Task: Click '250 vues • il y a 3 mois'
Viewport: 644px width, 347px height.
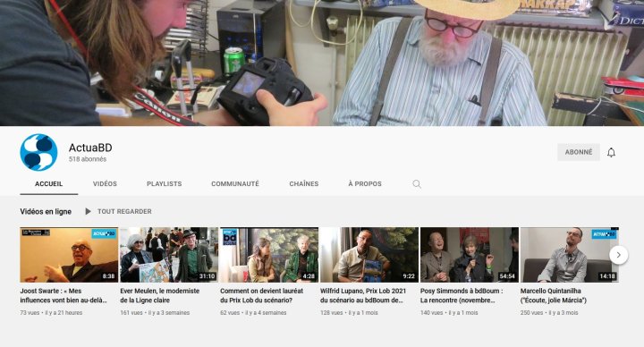Action: click(x=549, y=313)
